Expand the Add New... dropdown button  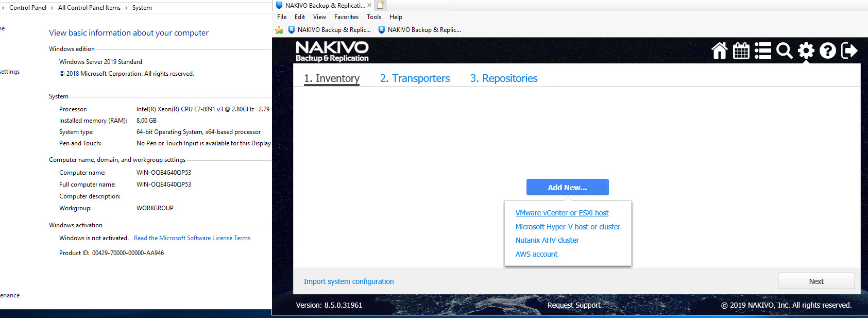[567, 188]
